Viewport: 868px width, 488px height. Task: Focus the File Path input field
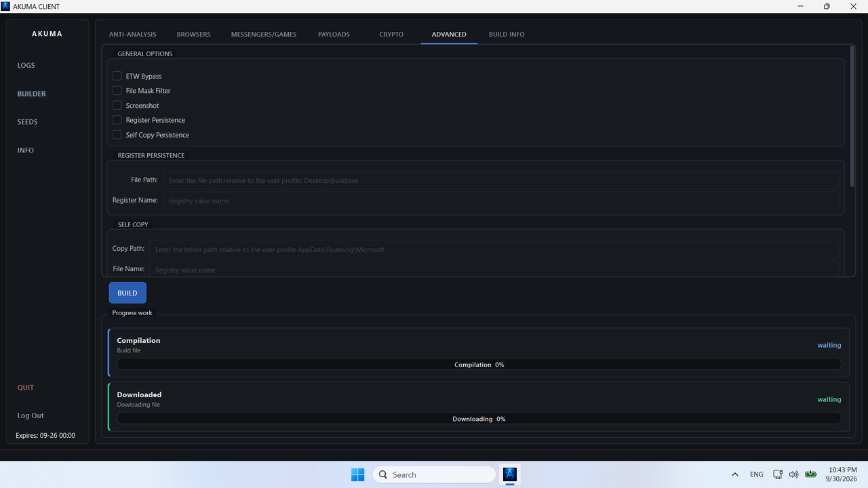click(501, 180)
